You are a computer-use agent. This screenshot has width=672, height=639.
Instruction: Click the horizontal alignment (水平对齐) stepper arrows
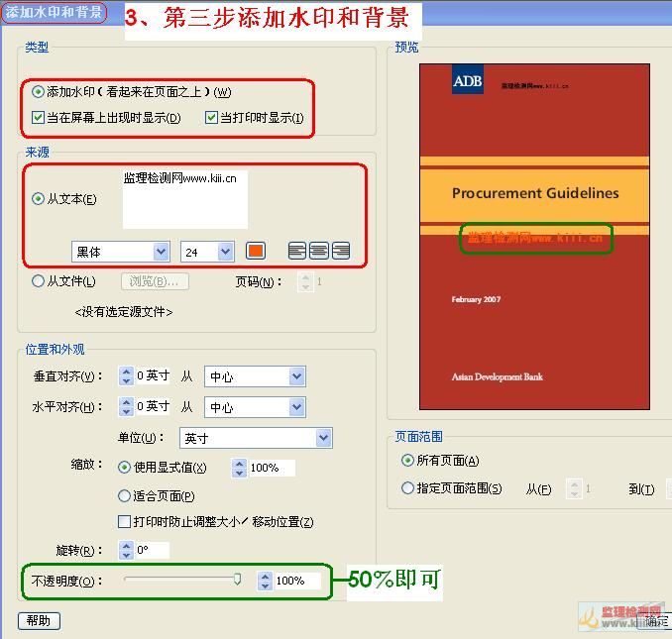tap(126, 407)
